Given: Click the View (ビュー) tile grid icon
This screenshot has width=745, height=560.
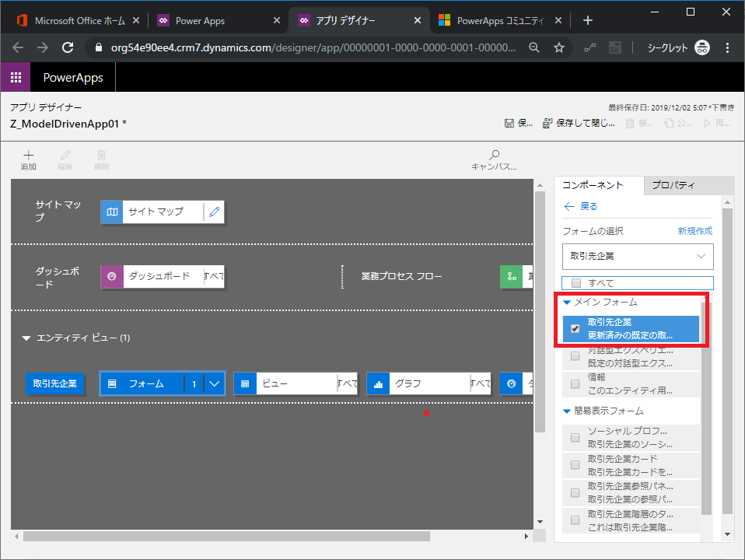Looking at the screenshot, I should 245,383.
